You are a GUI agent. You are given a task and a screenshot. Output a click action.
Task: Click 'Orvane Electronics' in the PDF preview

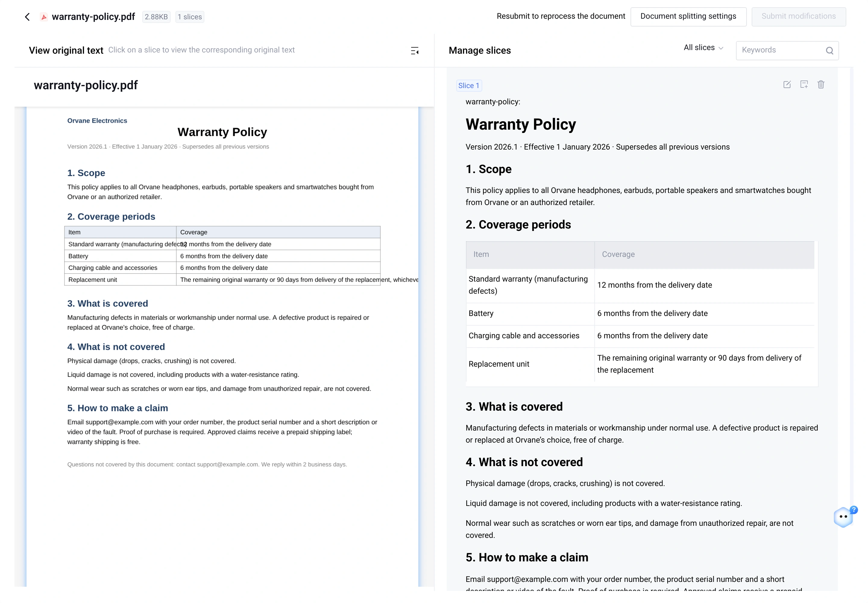point(97,121)
